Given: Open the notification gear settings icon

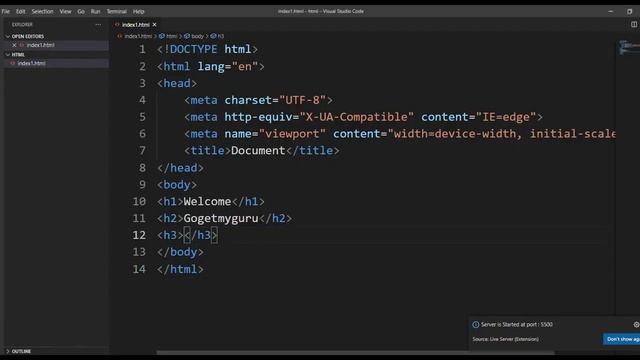Looking at the screenshot, I should tap(636, 324).
